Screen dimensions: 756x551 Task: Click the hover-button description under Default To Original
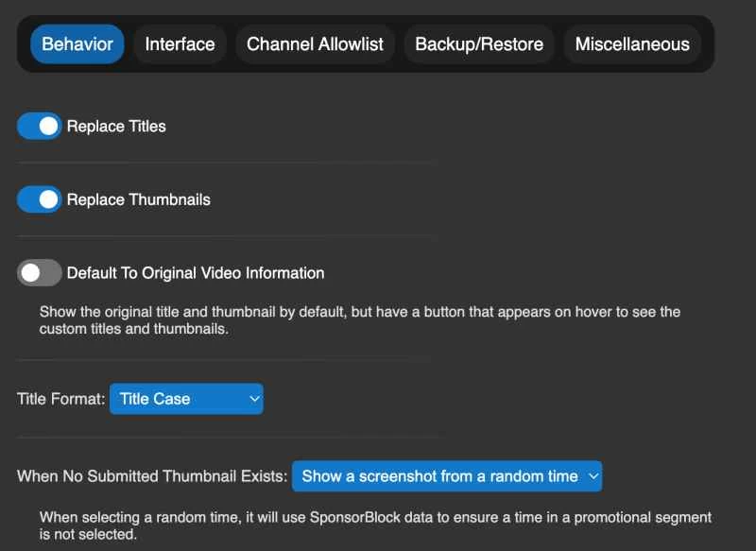point(359,321)
